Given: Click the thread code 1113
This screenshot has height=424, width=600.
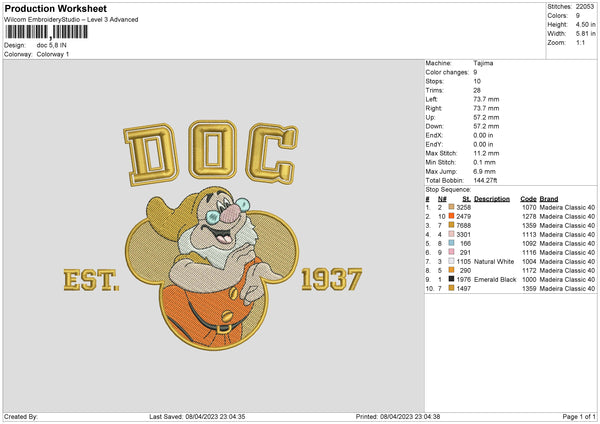Looking at the screenshot, I should pos(529,235).
